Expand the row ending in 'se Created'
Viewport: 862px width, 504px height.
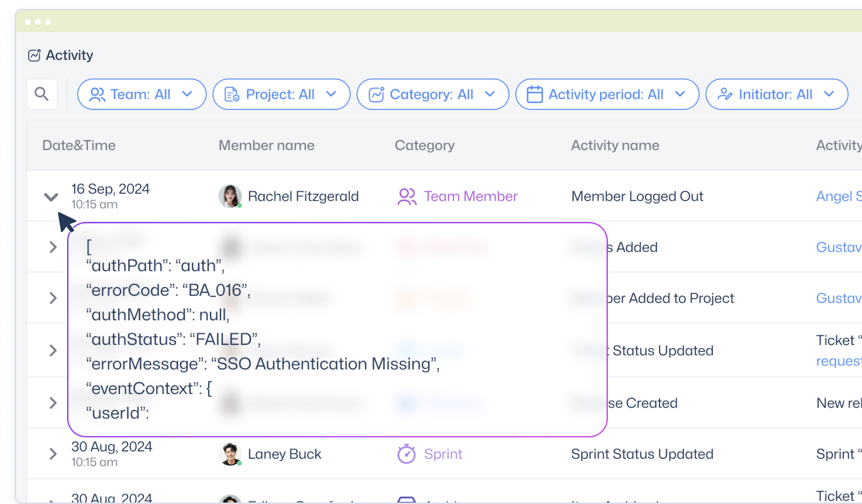(53, 403)
